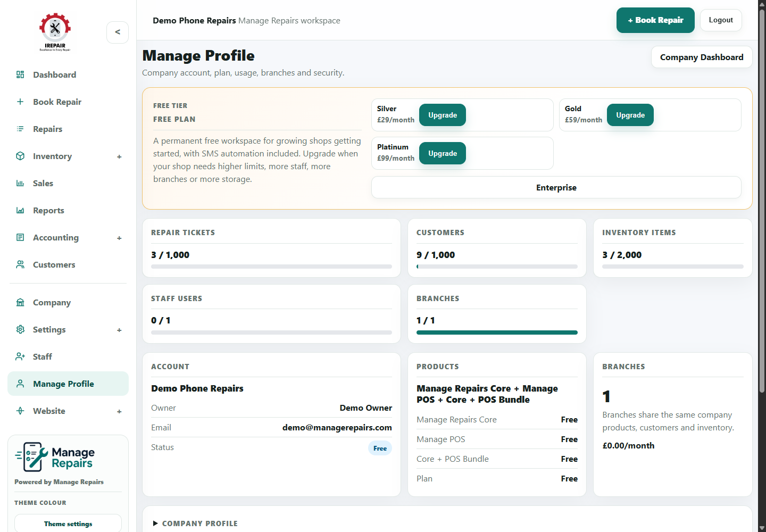Click the '0 / 1' staff users count
Image resolution: width=766 pixels, height=532 pixels.
[x=161, y=320]
